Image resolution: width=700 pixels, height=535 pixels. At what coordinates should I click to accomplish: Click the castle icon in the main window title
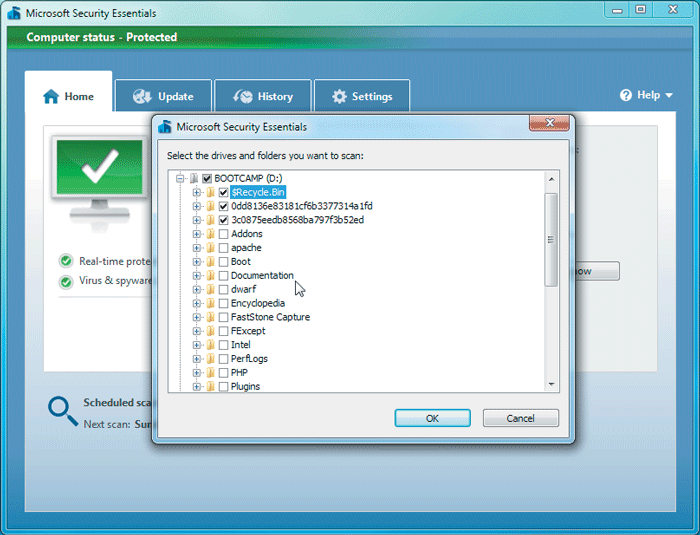(x=14, y=13)
